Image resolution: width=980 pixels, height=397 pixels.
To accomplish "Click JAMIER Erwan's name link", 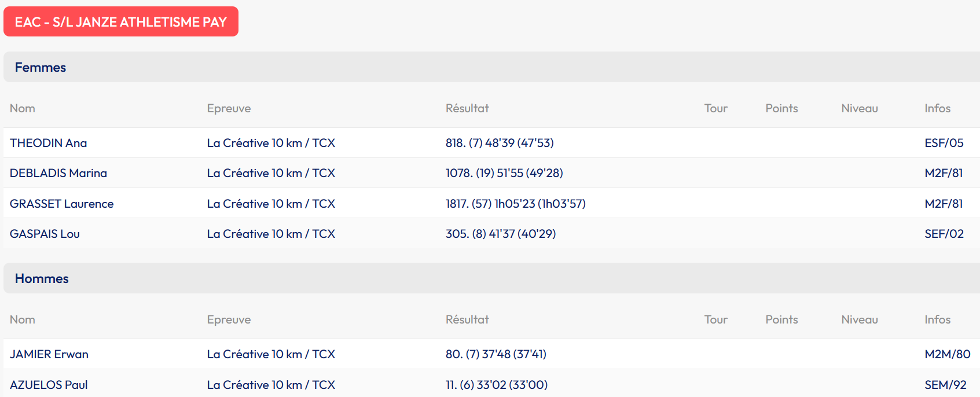I will pos(49,354).
